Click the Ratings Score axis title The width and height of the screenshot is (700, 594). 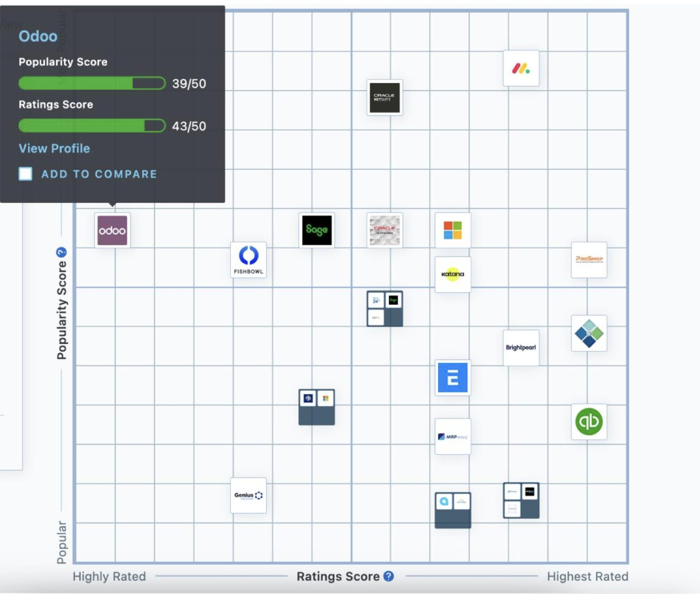coord(338,577)
